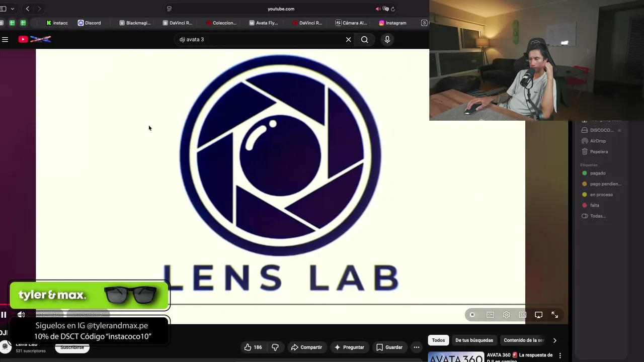Select green 'pagado' tag in Finder
Image resolution: width=644 pixels, height=362 pixels.
[x=594, y=173]
